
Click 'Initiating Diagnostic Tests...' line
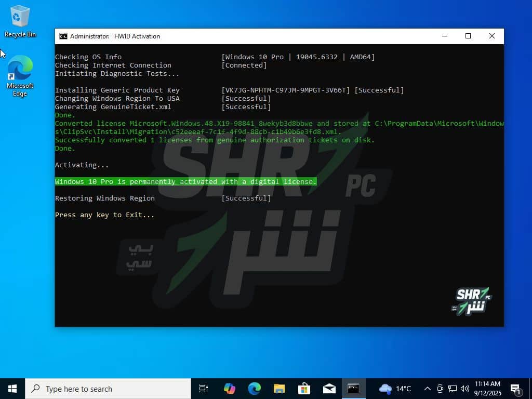(117, 74)
